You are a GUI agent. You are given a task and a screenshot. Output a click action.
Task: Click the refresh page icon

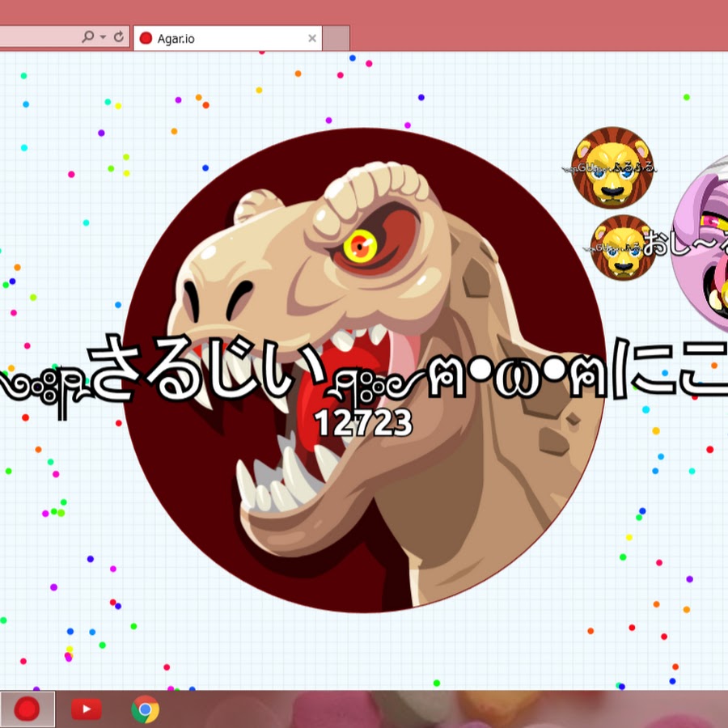click(x=119, y=36)
